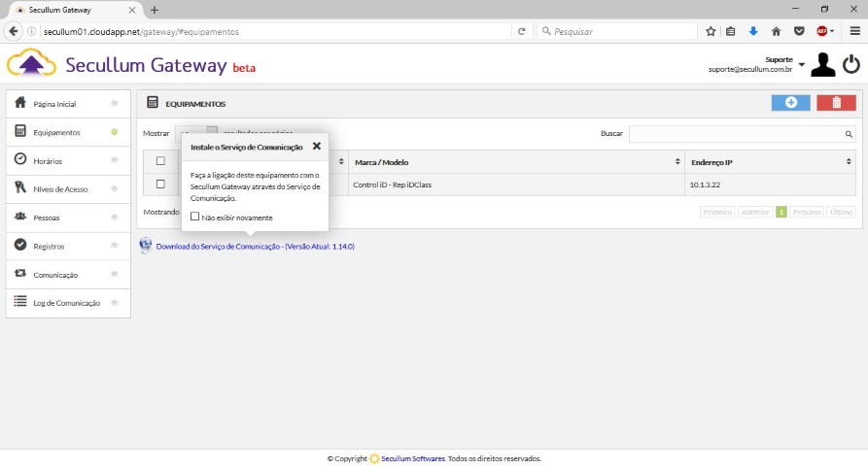Click the Próximo pagination button
This screenshot has height=469, width=868.
coord(806,212)
